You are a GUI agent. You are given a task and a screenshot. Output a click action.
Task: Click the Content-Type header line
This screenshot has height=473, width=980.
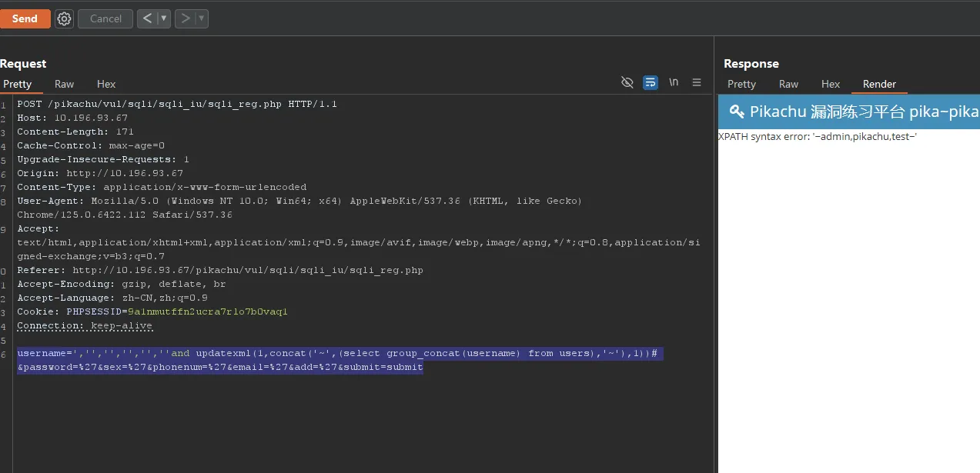pos(162,187)
